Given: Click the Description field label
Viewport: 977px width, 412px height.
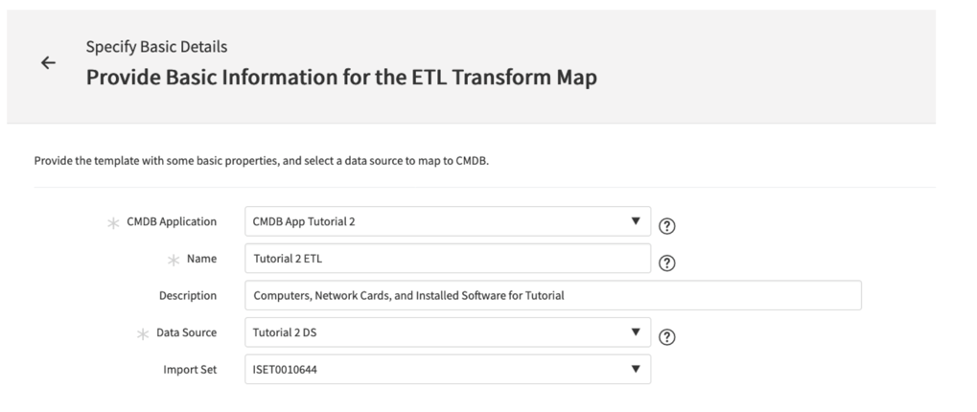Looking at the screenshot, I should coord(188,295).
